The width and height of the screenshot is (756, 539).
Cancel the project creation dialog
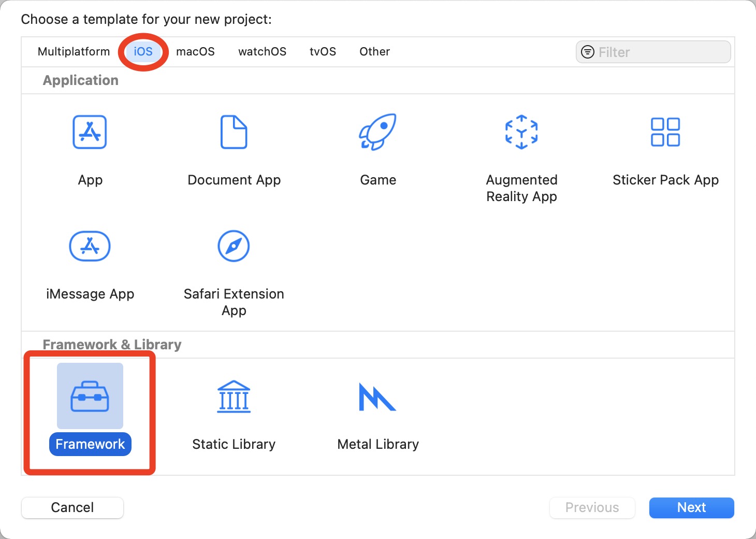(x=72, y=507)
